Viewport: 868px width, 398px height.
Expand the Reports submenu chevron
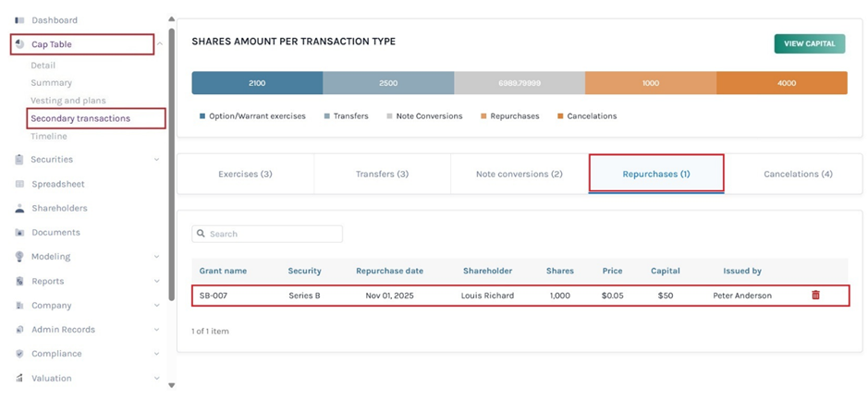point(156,282)
